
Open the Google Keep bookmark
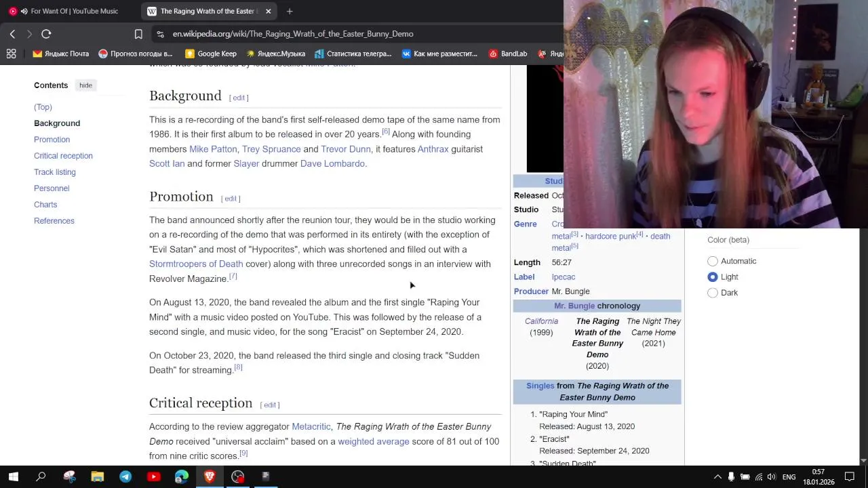tap(211, 54)
